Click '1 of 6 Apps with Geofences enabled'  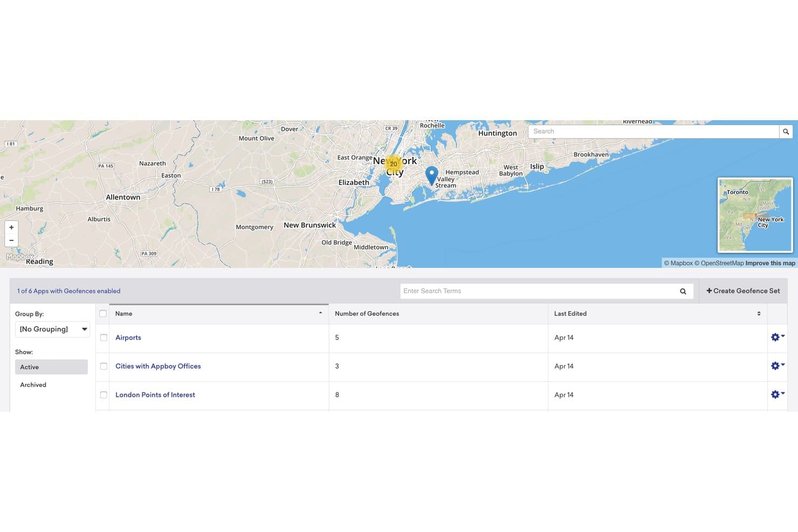(68, 291)
